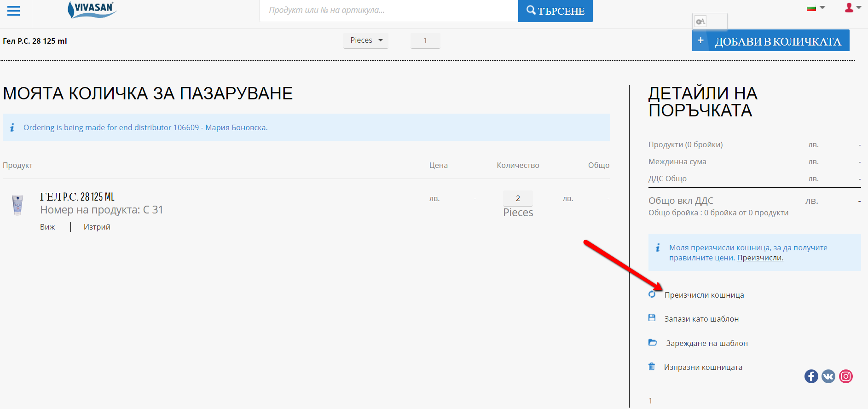Click the Преизчисли. link in notice

(760, 258)
